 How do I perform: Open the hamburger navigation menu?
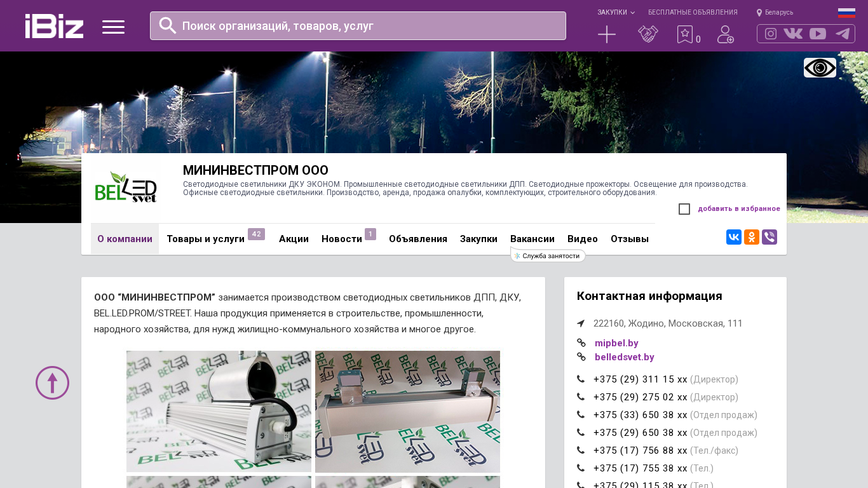click(x=113, y=27)
